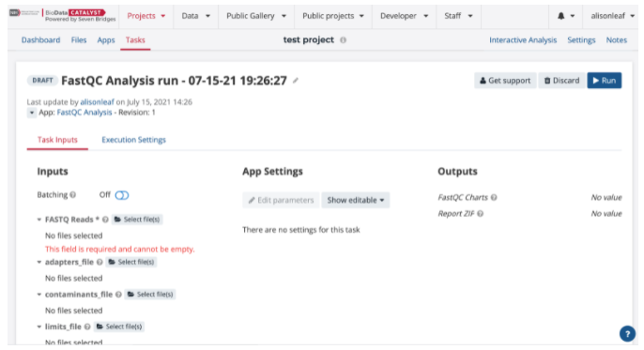Go to the Dashboard tab
The width and height of the screenshot is (644, 350).
pos(40,39)
